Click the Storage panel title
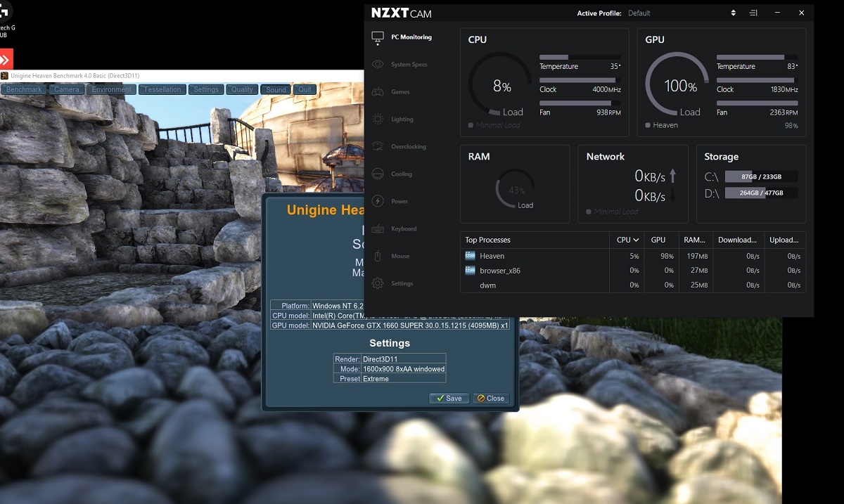 721,157
